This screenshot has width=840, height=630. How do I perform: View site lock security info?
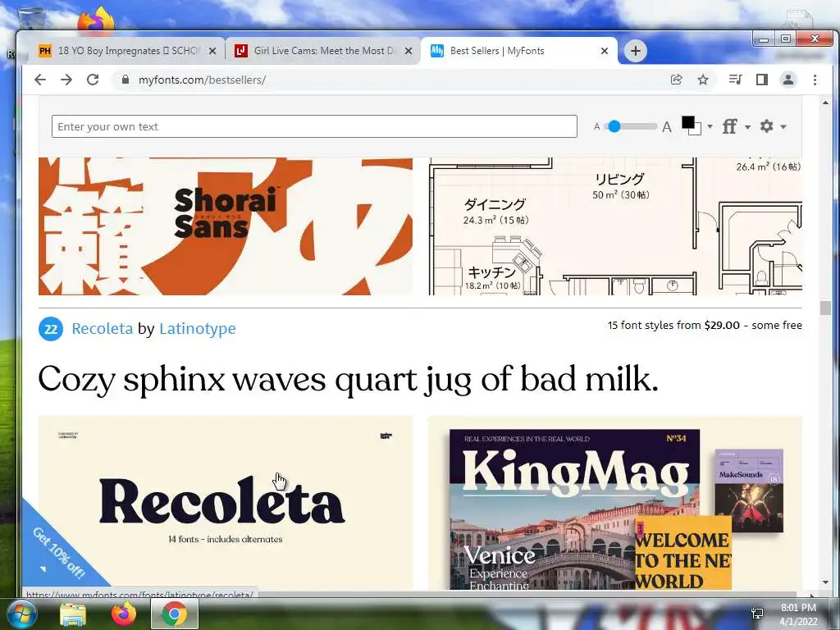tap(126, 80)
